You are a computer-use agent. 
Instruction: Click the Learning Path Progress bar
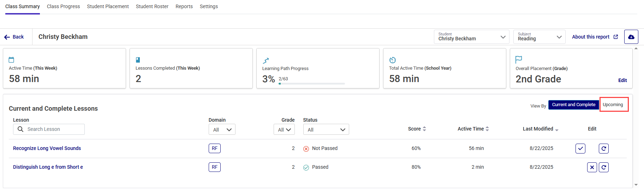tap(311, 84)
